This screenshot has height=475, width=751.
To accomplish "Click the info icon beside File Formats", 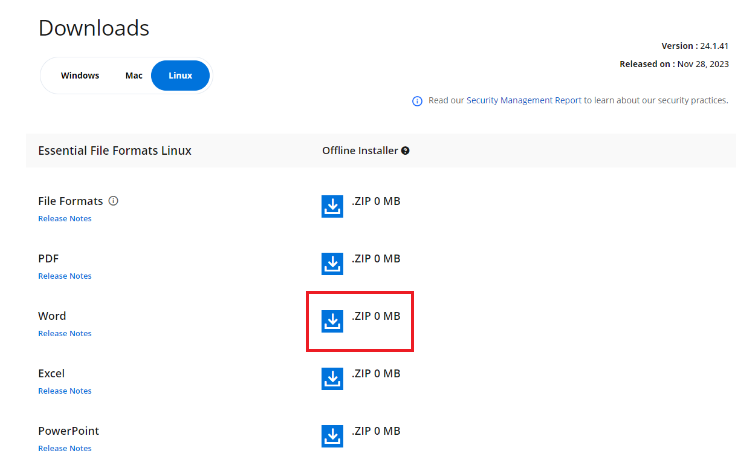I will [113, 201].
